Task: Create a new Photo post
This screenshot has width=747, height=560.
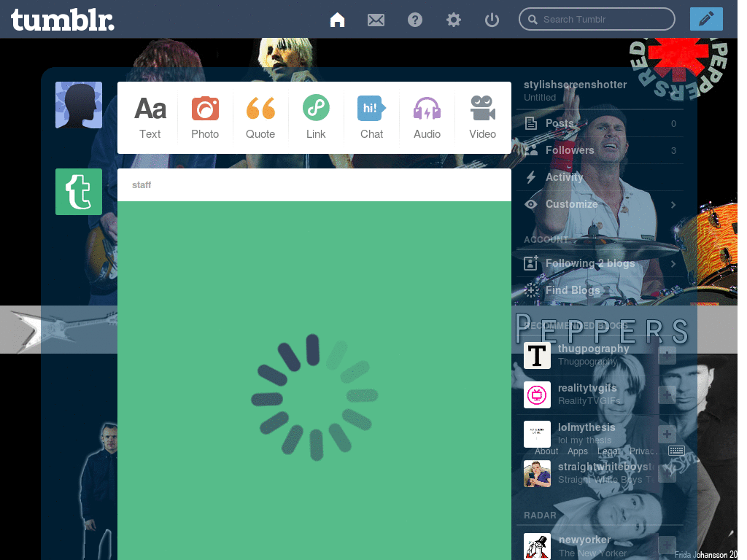Action: 205,117
